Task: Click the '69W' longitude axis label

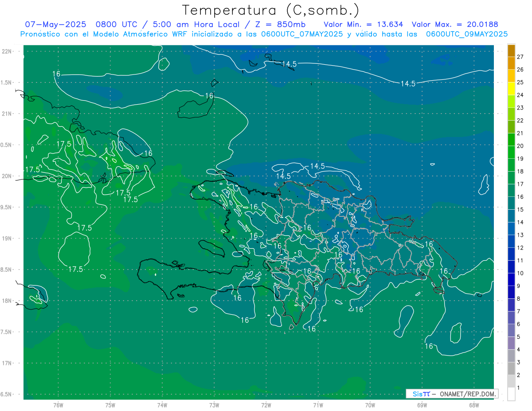Action: point(422,405)
